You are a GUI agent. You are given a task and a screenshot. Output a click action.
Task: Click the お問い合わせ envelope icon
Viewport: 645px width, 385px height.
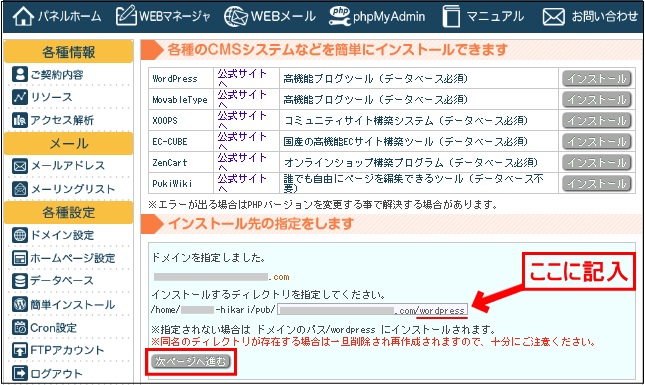click(x=554, y=17)
